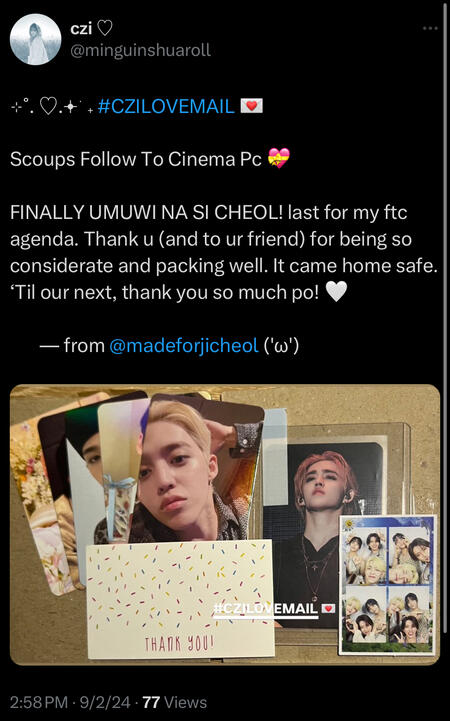This screenshot has height=721, width=450.
Task: Click the 'Scoups Follow To Cinema Pc' text line
Action: click(x=136, y=159)
